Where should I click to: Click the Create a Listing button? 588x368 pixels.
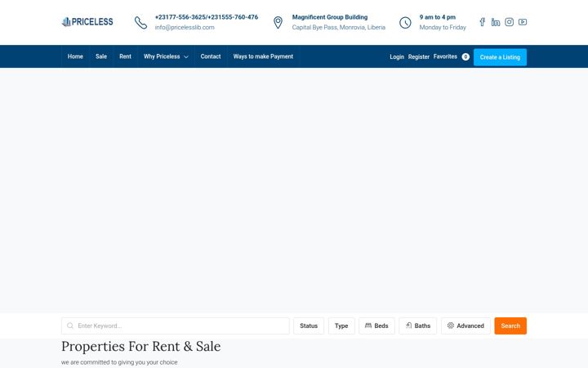[x=500, y=57]
